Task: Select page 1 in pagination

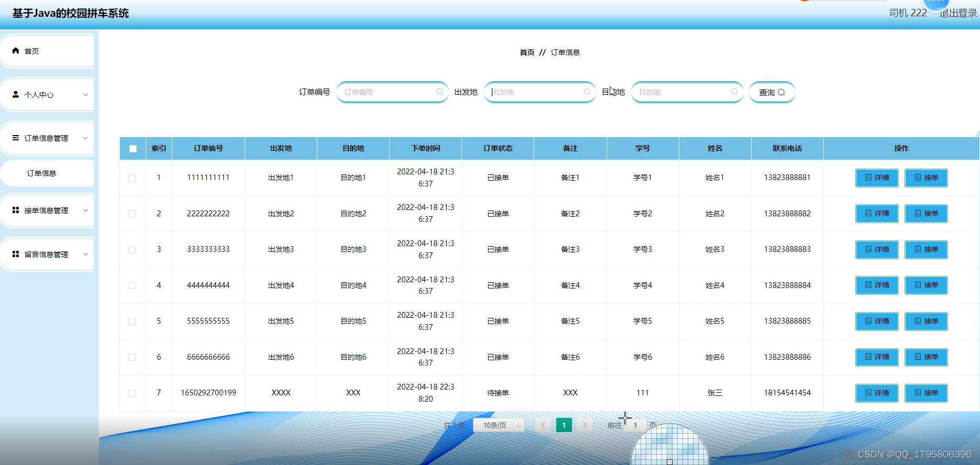Action: 564,425
